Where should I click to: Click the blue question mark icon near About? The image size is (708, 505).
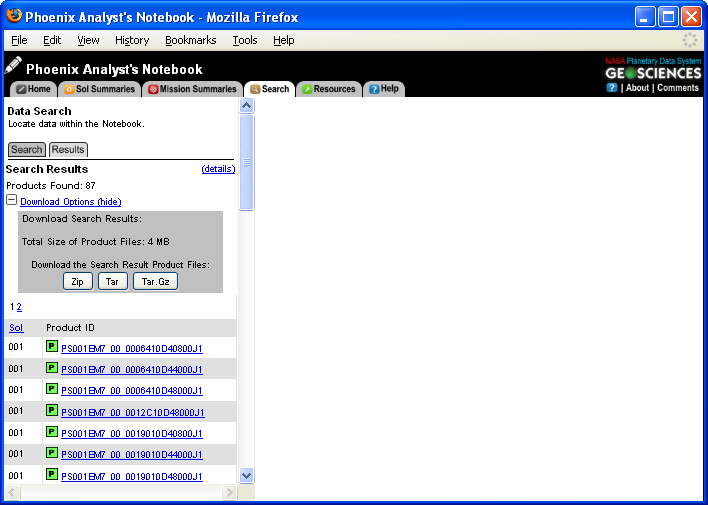pyautogui.click(x=612, y=88)
